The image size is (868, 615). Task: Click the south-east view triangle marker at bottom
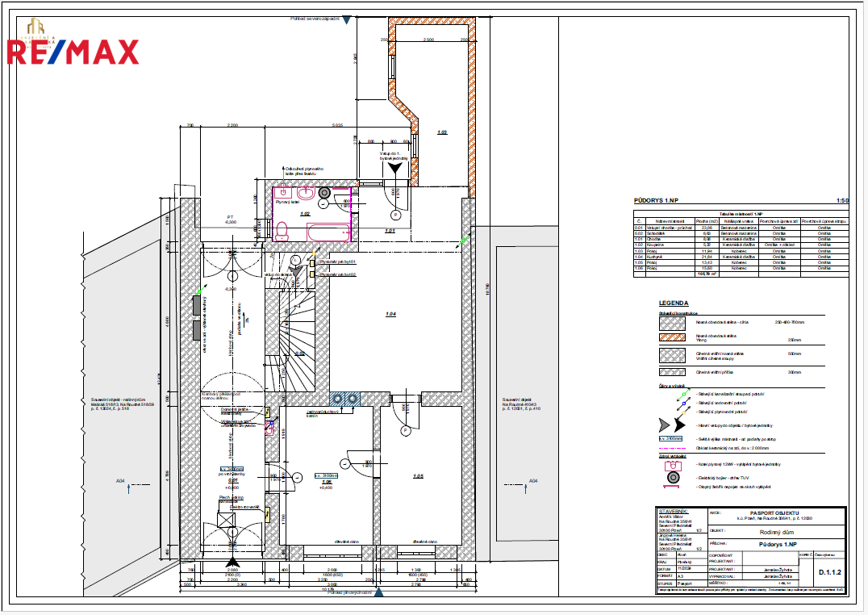pyautogui.click(x=378, y=592)
